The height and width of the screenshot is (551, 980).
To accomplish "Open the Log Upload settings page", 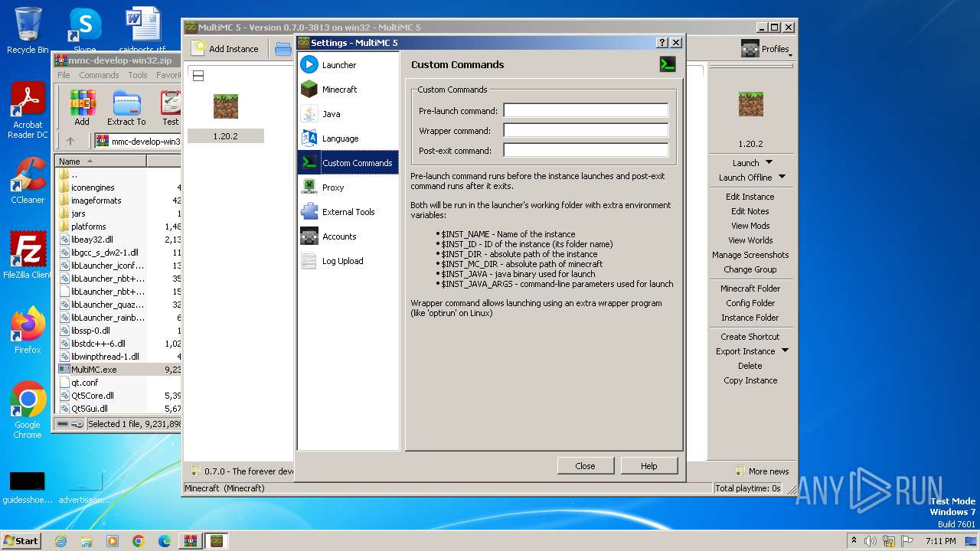I will tap(348, 261).
